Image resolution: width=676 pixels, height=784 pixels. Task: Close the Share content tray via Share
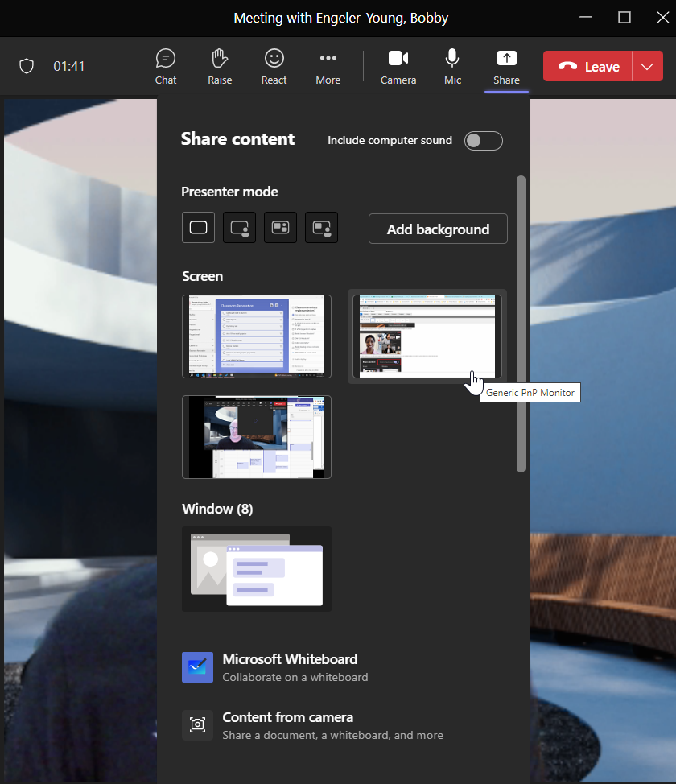tap(506, 67)
